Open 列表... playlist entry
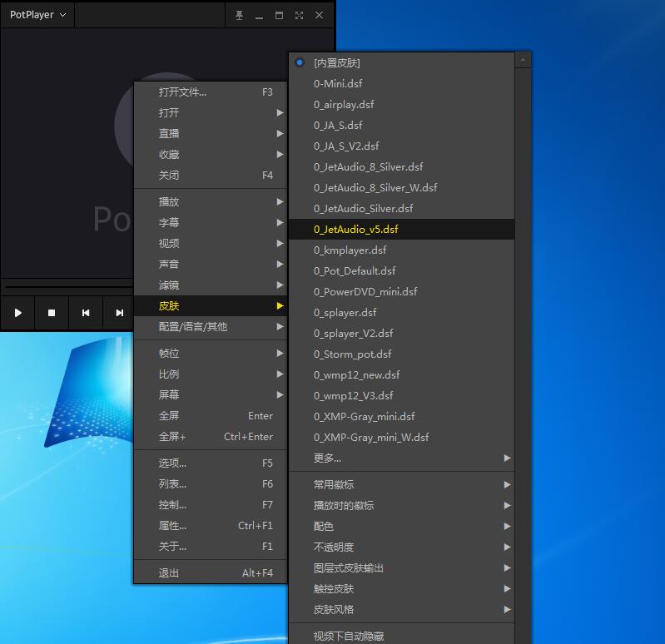 pyautogui.click(x=211, y=483)
